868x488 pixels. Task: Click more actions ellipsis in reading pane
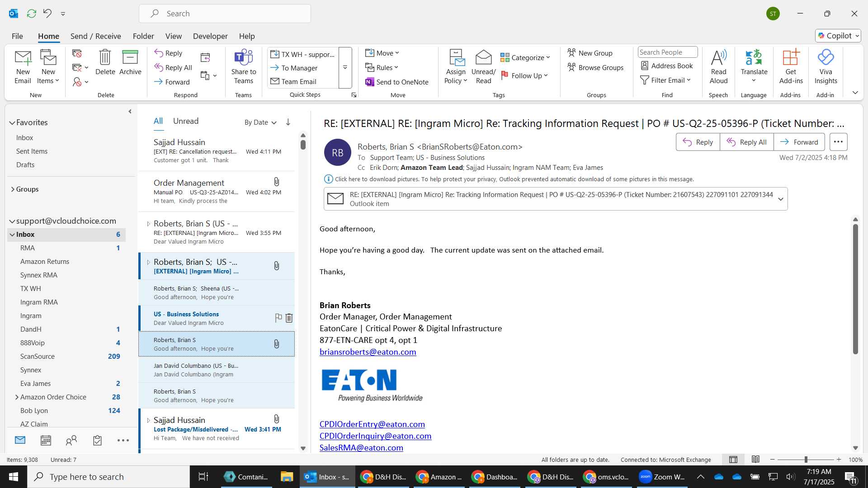pos(838,142)
